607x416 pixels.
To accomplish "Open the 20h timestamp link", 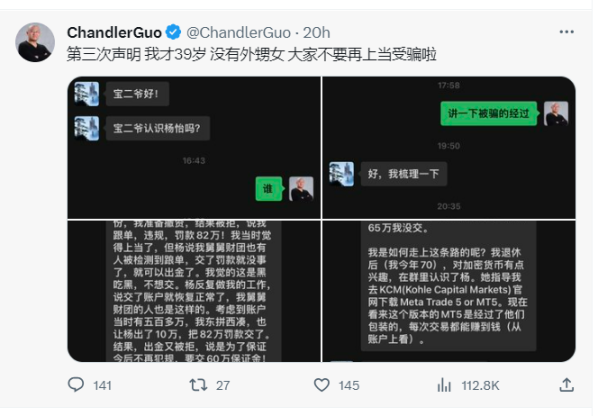I will [x=316, y=33].
